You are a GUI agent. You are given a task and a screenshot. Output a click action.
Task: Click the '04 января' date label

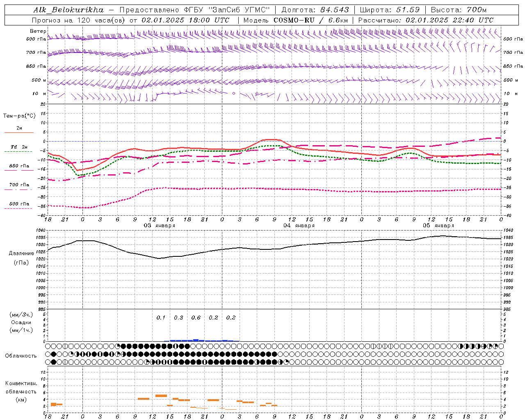tap(299, 225)
